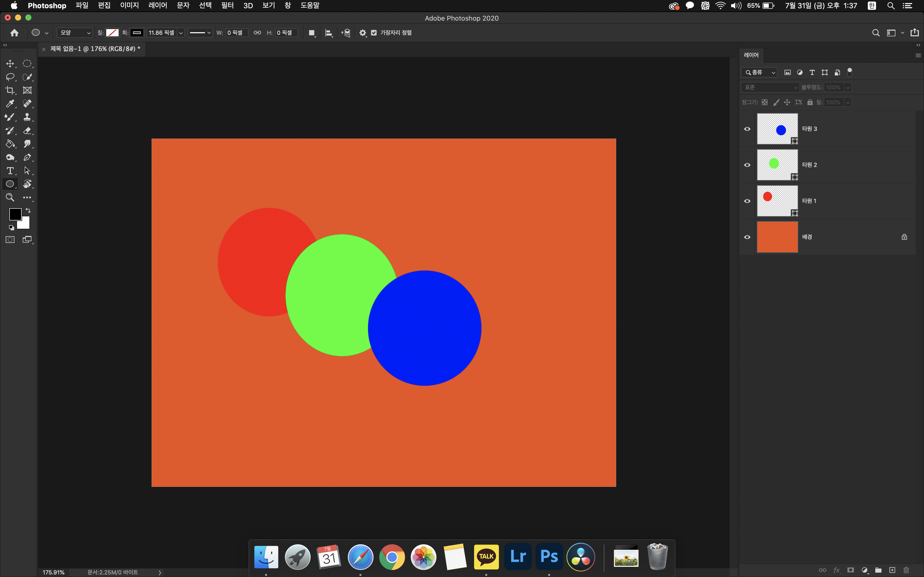The height and width of the screenshot is (577, 924).
Task: Select the Eraser tool
Action: [x=27, y=131]
